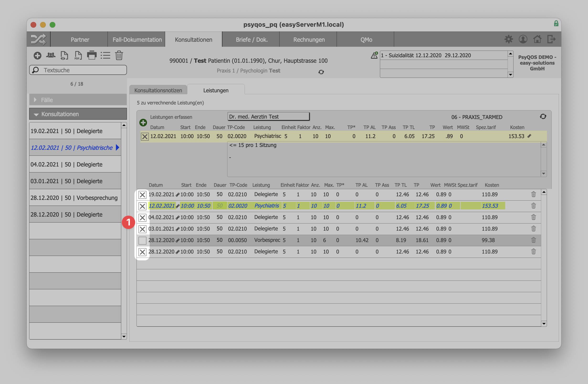Click the logout exit icon
Viewport: 588px width, 384px height.
(x=551, y=39)
